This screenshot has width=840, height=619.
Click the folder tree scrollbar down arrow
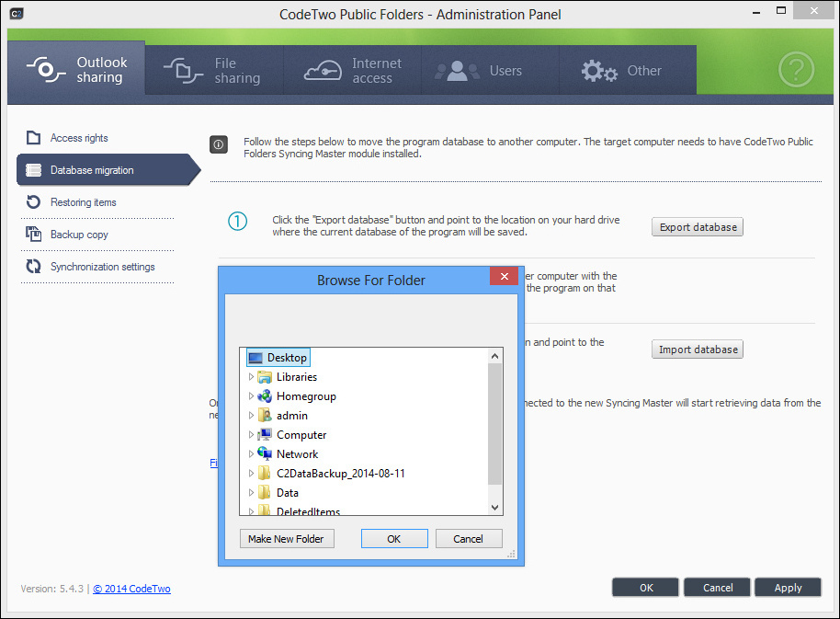[495, 507]
